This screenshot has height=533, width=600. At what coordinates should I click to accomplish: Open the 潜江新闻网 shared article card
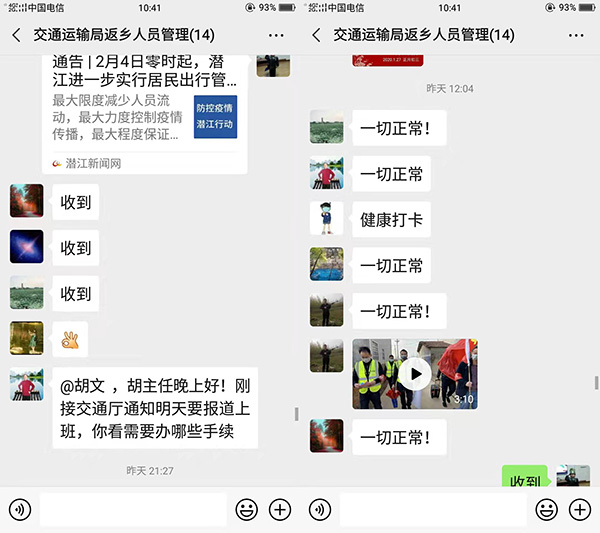[145, 114]
